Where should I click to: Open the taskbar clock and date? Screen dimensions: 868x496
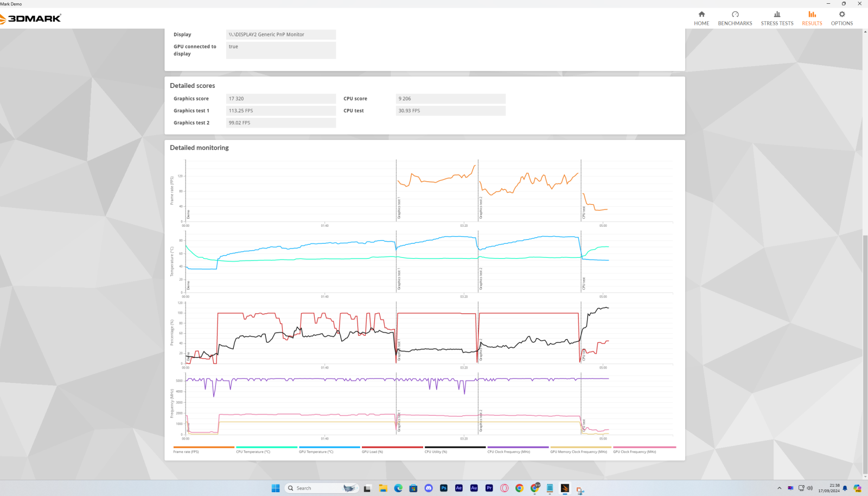click(x=829, y=488)
